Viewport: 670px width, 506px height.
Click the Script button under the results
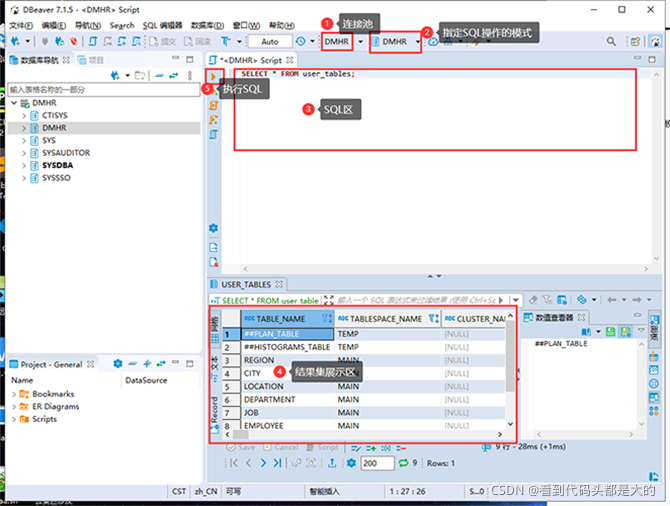click(x=323, y=447)
